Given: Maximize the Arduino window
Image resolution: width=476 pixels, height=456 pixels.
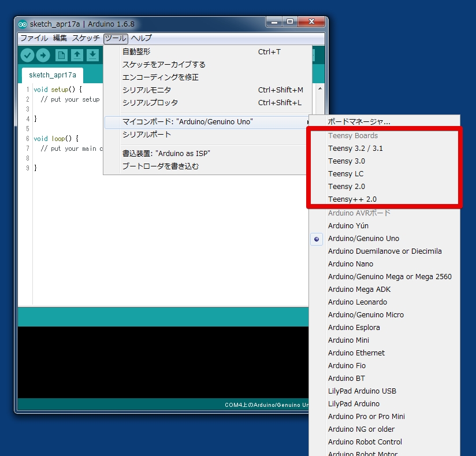Looking at the screenshot, I should tap(290, 22).
